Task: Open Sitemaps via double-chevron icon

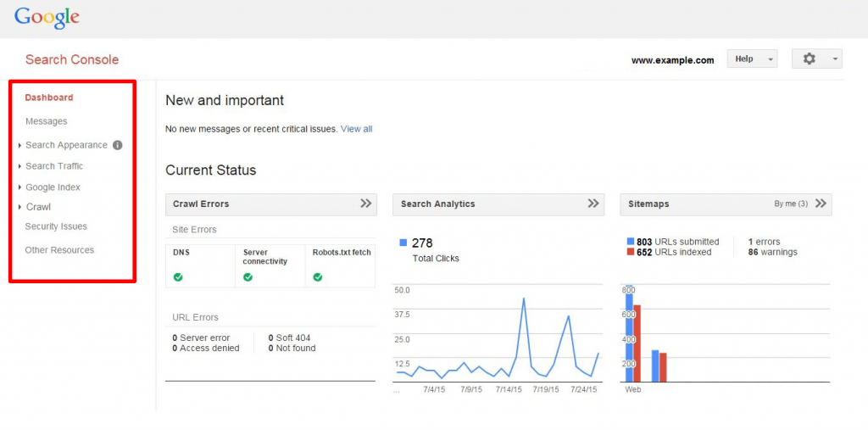Action: pyautogui.click(x=821, y=204)
